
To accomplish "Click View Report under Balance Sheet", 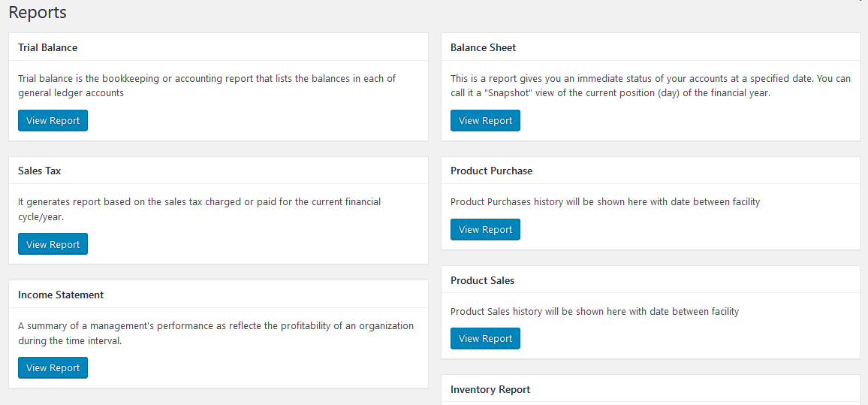I will (485, 121).
